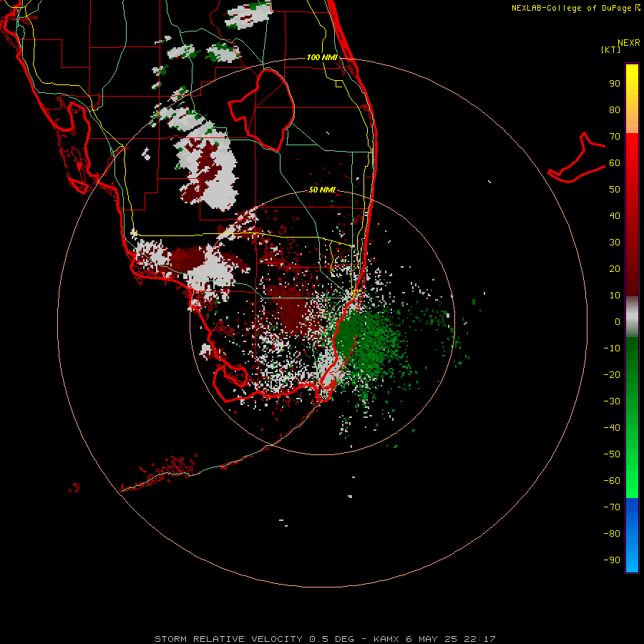Select the positive 10 value on the velocity scale
Viewport: 644px width, 644px height.
point(615,296)
